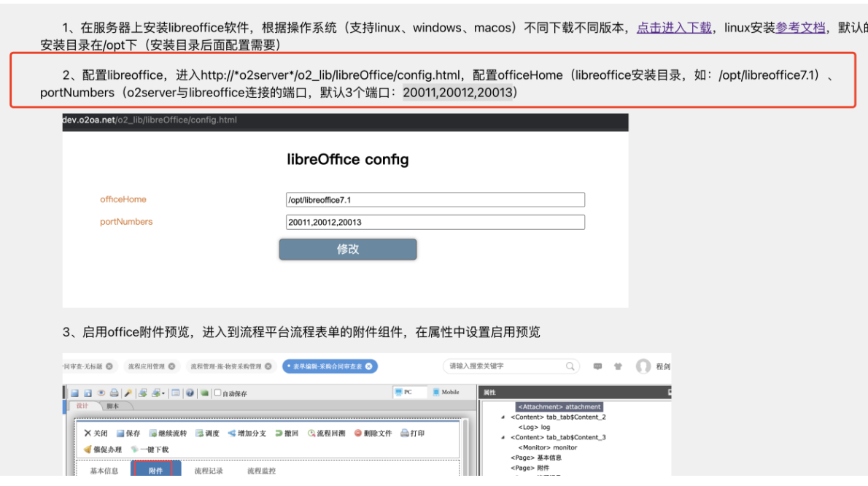868x486 pixels.
Task: Click the blue question-mark help icon
Action: tap(190, 393)
